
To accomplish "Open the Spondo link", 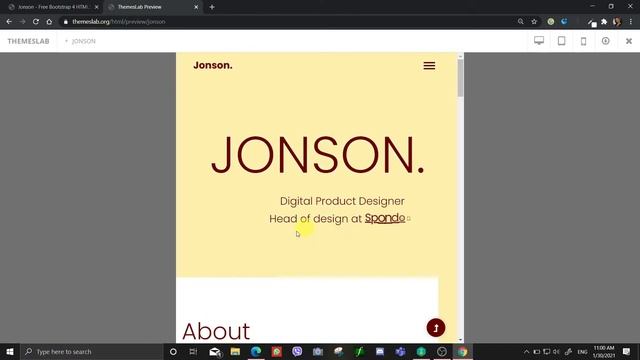I will pyautogui.click(x=385, y=218).
